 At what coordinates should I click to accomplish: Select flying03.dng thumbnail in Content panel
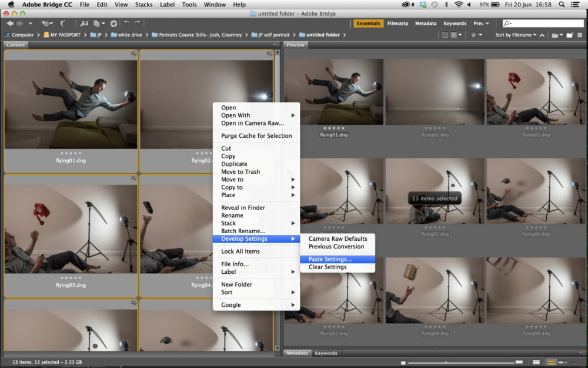tap(71, 228)
